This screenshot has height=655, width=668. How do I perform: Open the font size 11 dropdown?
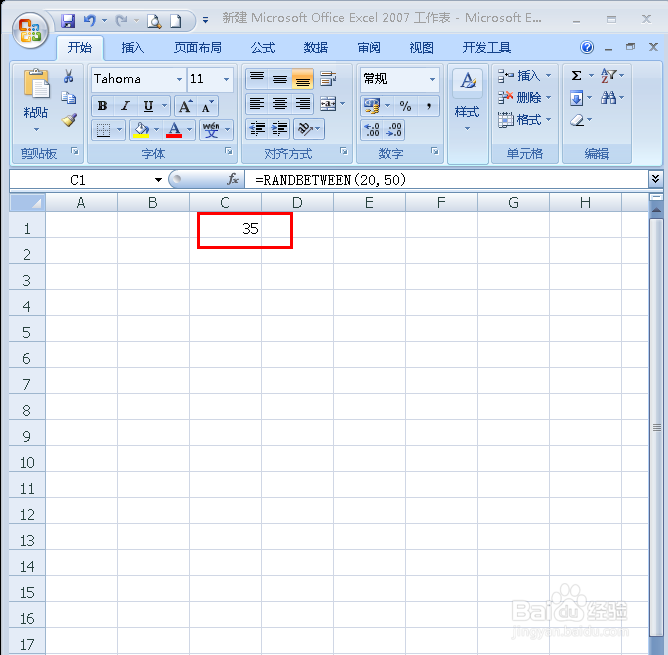[226, 79]
